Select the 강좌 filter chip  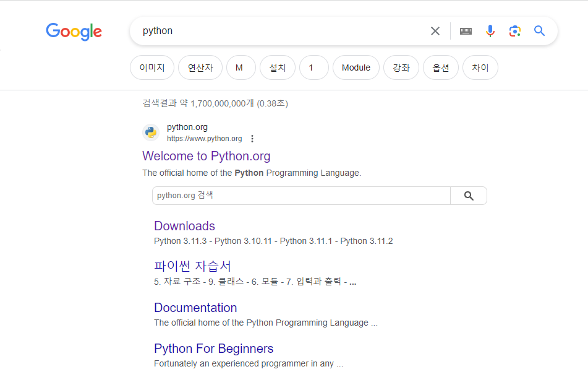(x=401, y=67)
